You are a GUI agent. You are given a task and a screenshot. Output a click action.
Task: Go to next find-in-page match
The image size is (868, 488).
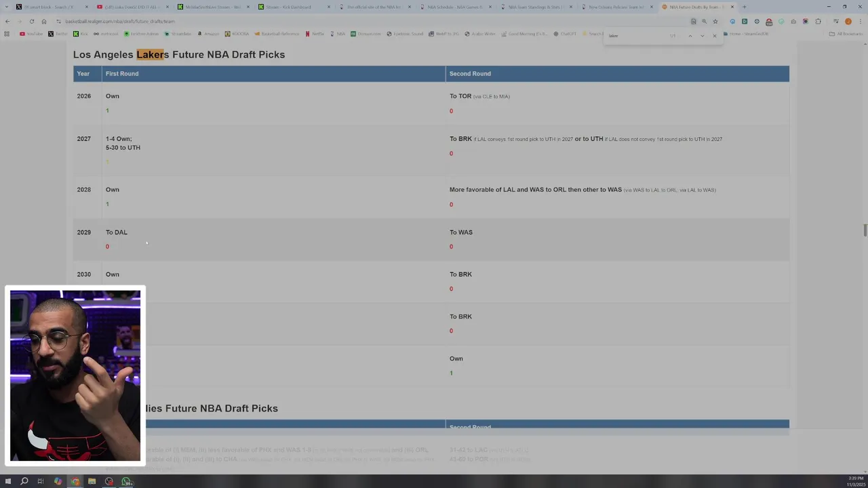point(702,36)
